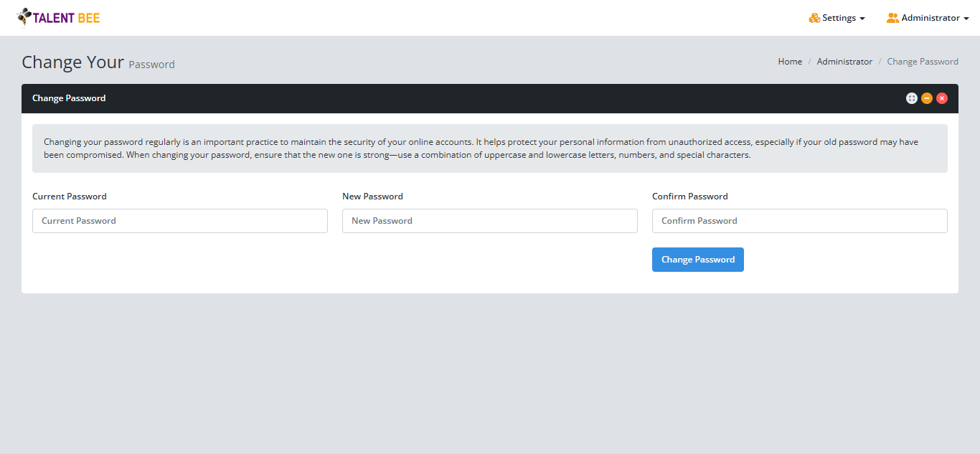Select the Confirm Password text box

(800, 221)
